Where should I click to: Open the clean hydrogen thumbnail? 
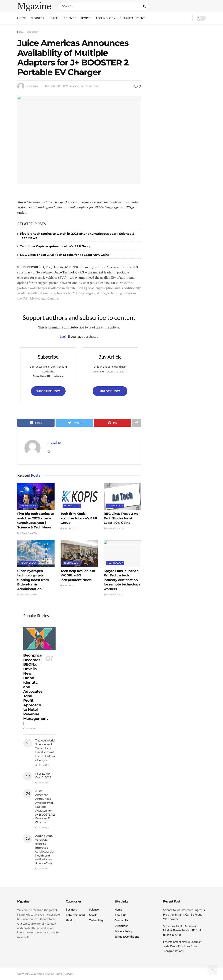pos(36,554)
